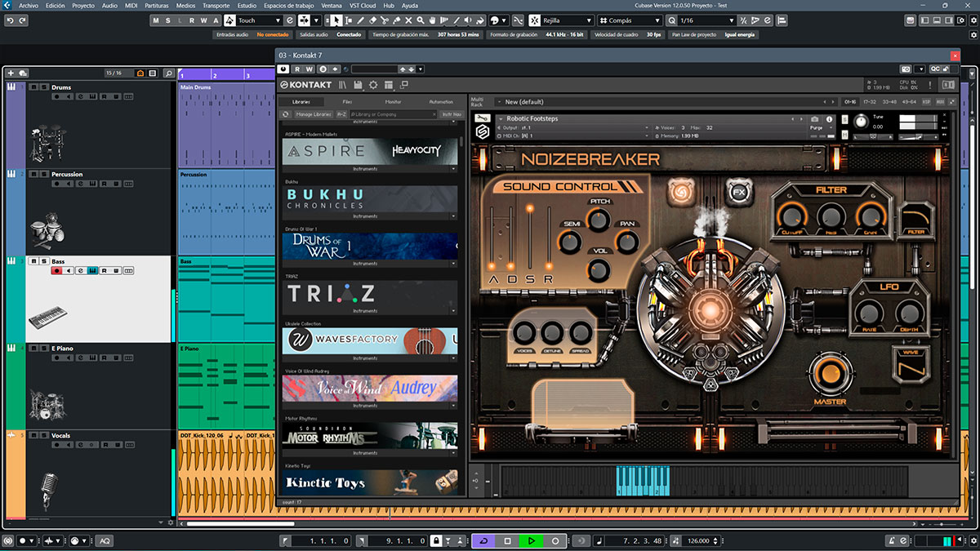The width and height of the screenshot is (980, 551).
Task: Adjust the Noizebreaker Cutoff filter knob
Action: pyautogui.click(x=791, y=216)
